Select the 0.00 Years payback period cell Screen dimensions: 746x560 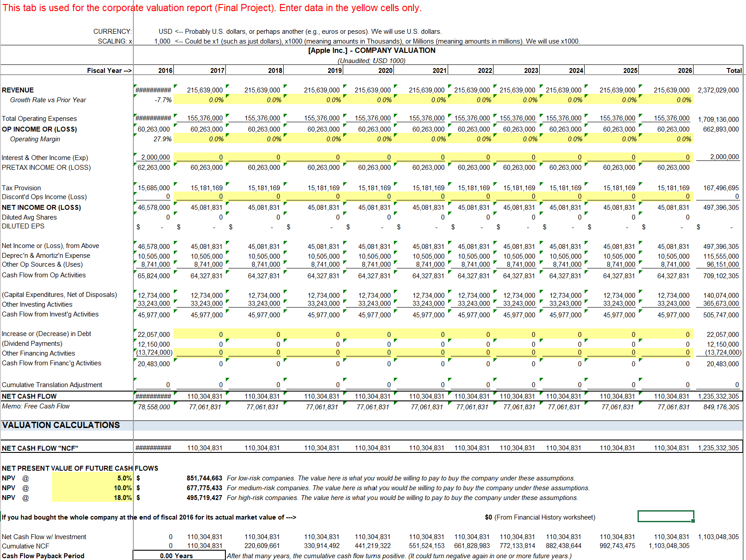click(179, 556)
